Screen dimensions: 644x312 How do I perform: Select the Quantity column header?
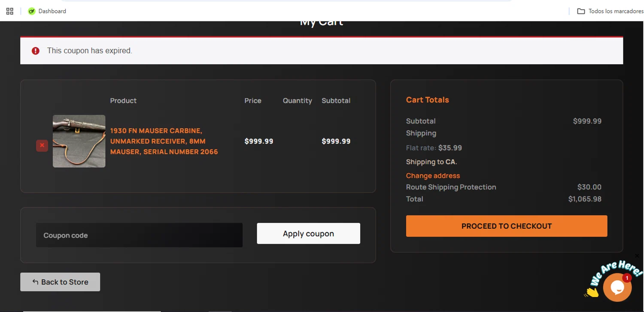297,100
